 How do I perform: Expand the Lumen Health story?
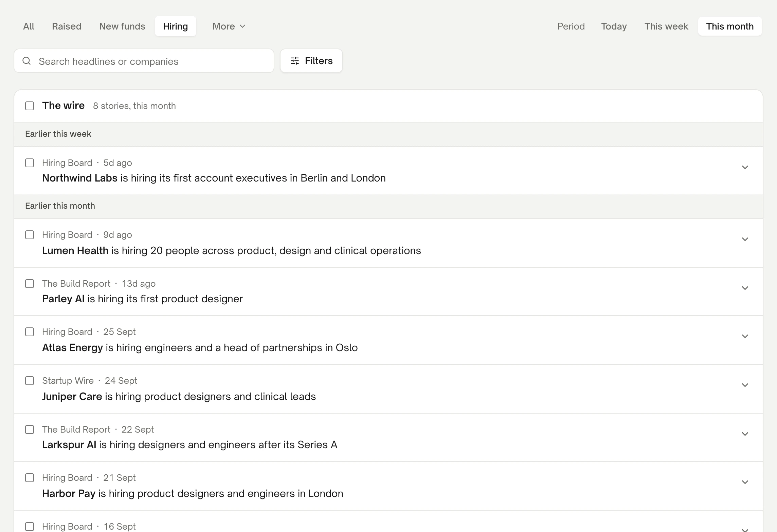(x=745, y=239)
